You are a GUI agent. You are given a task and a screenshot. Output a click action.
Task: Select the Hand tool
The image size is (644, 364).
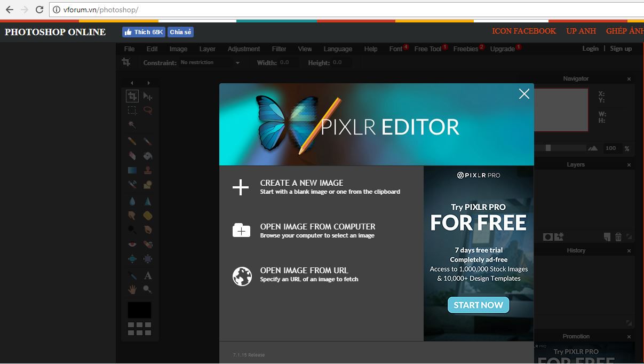tap(132, 289)
